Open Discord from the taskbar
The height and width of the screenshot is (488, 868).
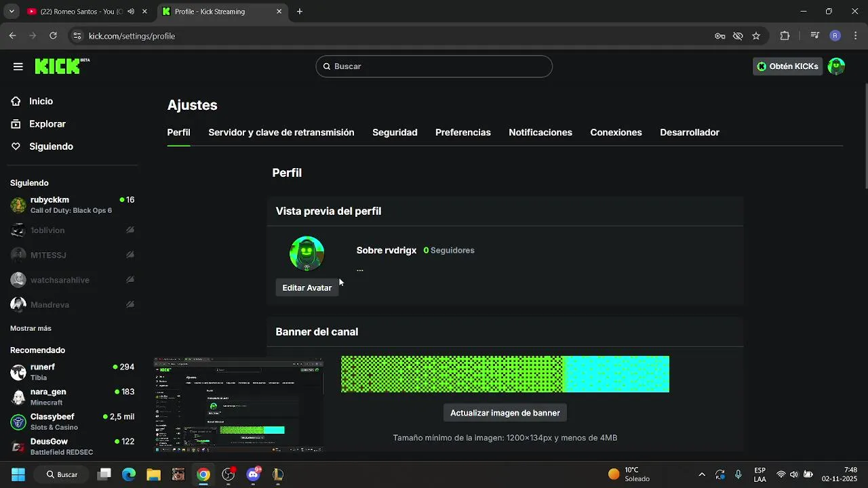(254, 474)
